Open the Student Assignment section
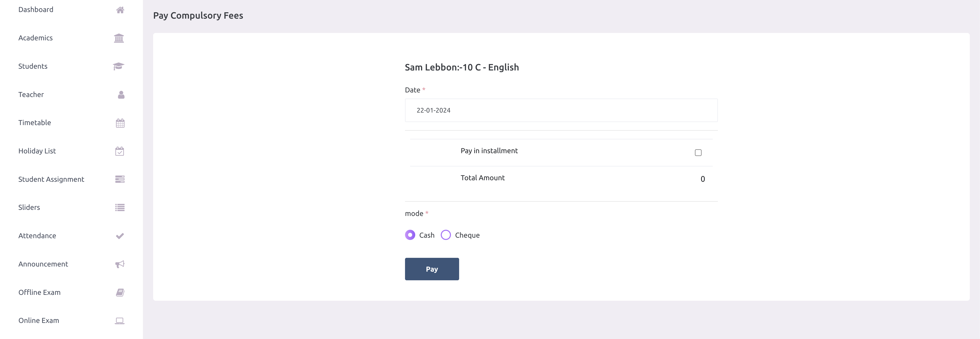Viewport: 980px width, 339px height. 51,179
